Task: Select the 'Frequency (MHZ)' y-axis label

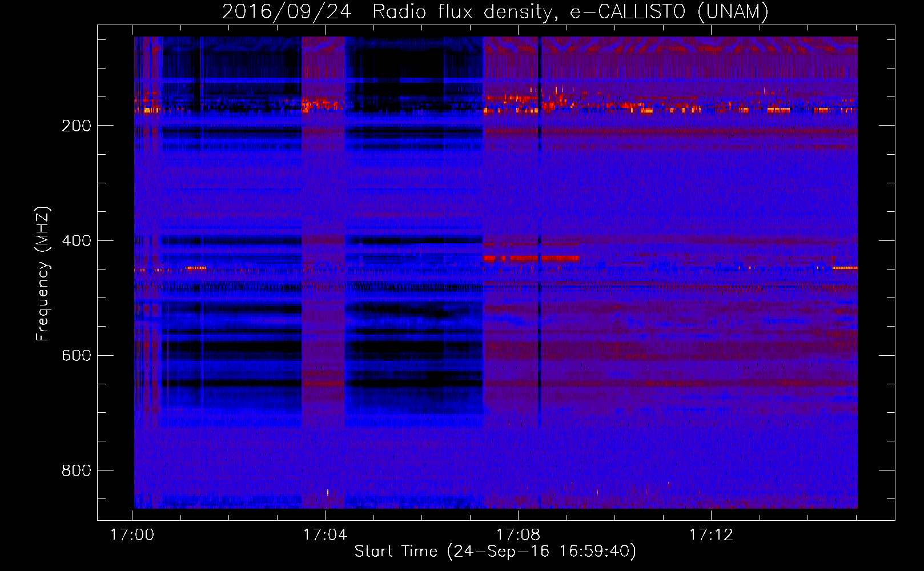Action: (x=43, y=274)
